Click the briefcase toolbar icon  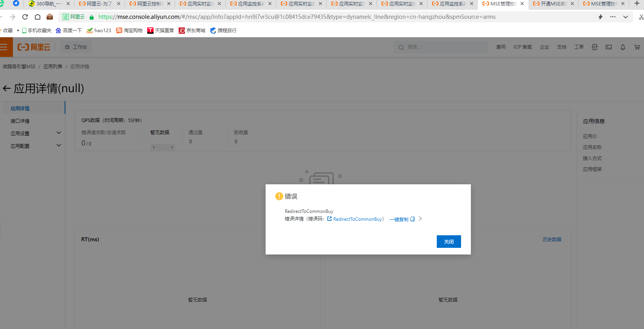click(50, 17)
